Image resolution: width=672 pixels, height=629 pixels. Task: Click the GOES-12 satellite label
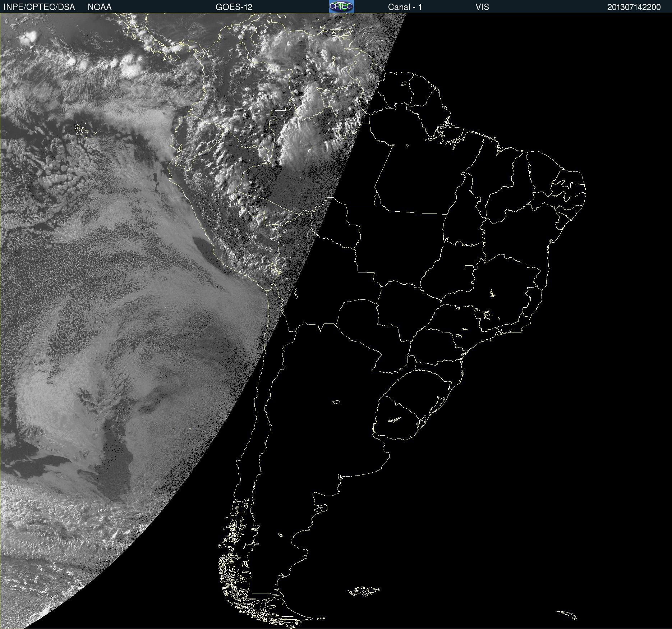click(x=234, y=7)
